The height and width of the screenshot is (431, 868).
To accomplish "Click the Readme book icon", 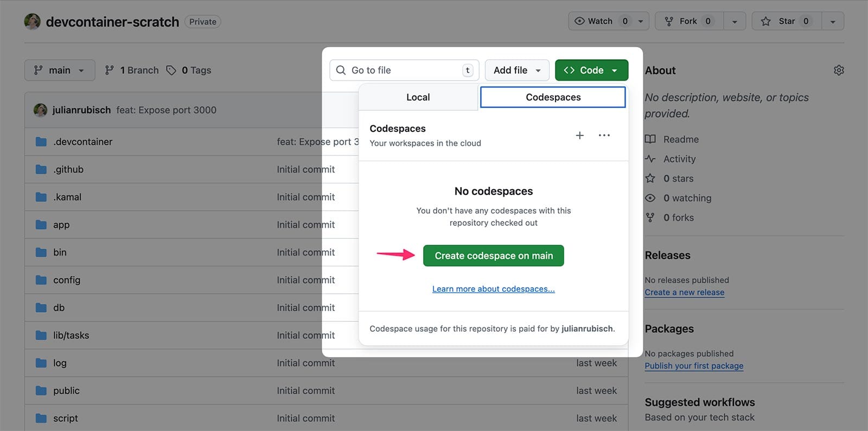I will 650,140.
